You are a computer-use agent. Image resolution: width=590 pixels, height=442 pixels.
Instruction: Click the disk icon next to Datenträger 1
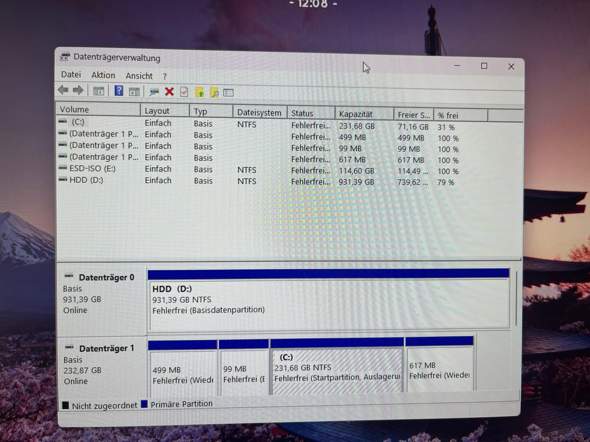tap(69, 347)
